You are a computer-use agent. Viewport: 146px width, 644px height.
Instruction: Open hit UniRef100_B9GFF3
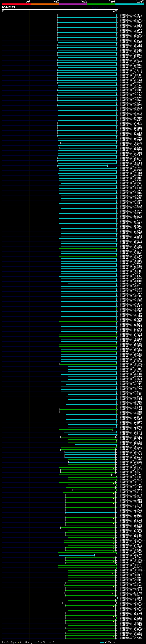(131, 17)
